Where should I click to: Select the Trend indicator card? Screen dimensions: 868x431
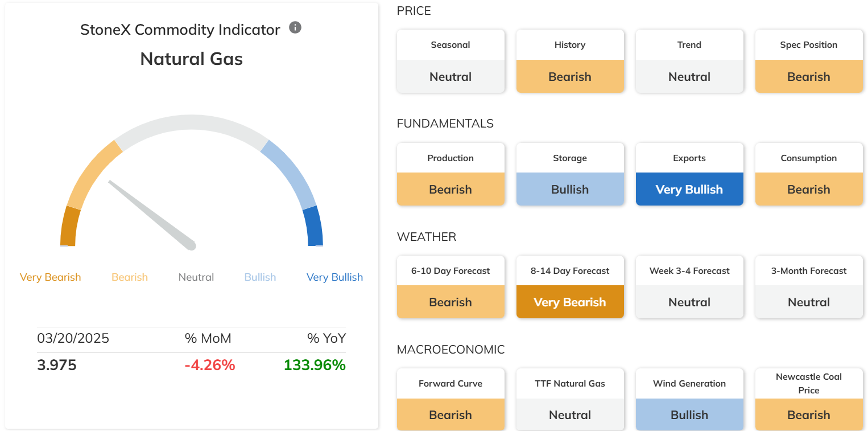click(689, 61)
